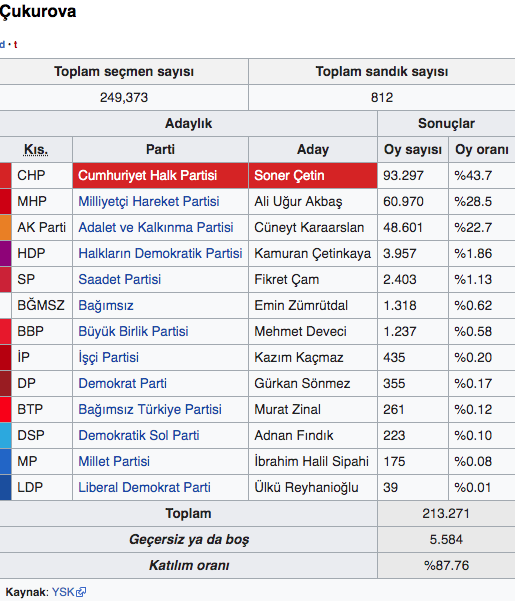Click turnout rate %87.76
The image size is (515, 601).
click(446, 566)
